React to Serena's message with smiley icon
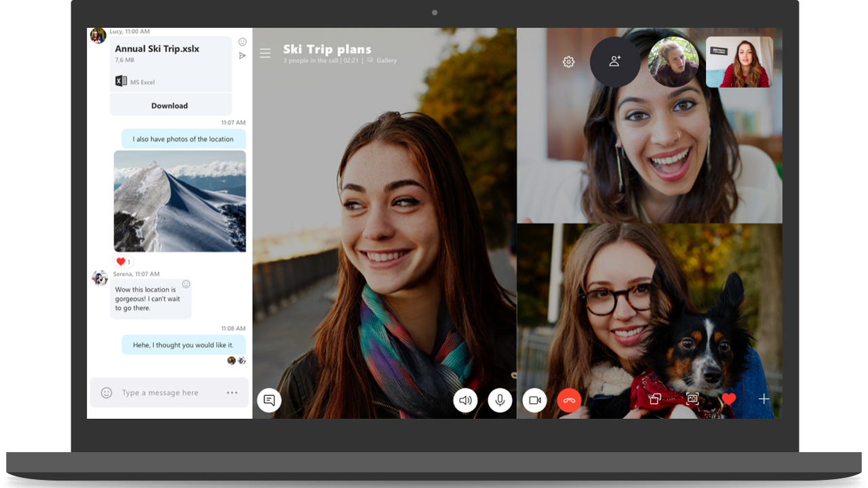868x488 pixels. 186,284
